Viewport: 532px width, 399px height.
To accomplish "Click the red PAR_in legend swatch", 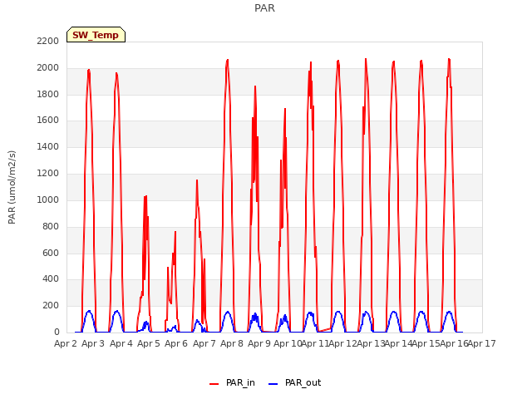I will [214, 384].
